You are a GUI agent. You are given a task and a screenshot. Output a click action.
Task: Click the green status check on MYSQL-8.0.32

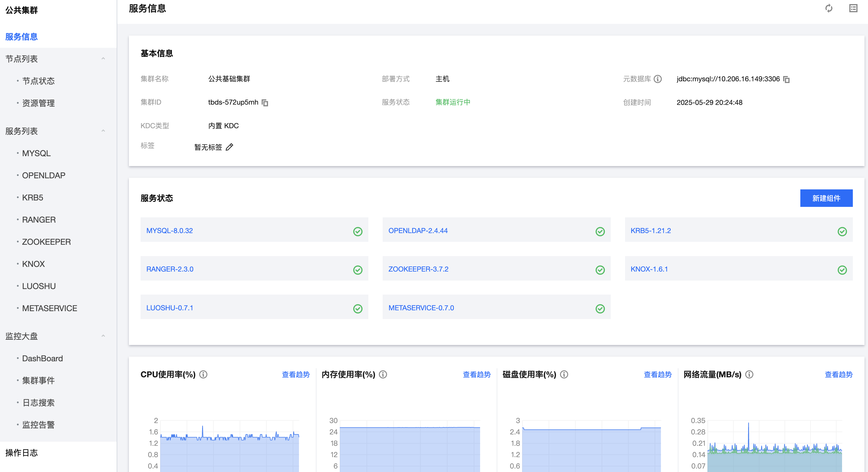358,231
